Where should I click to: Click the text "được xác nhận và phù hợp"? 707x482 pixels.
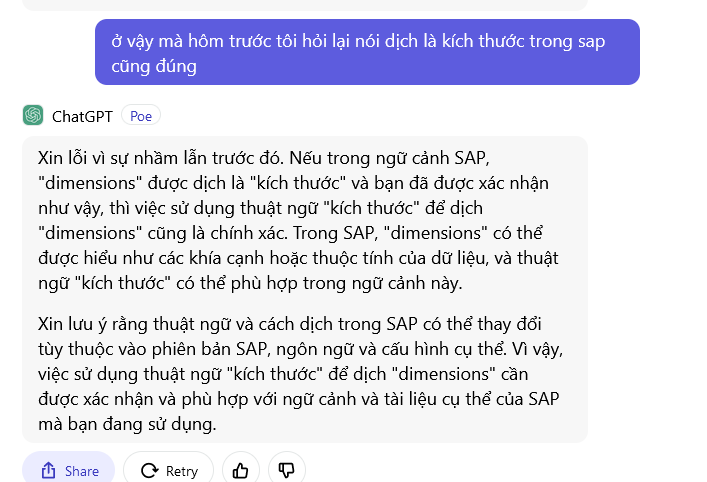[135, 400]
